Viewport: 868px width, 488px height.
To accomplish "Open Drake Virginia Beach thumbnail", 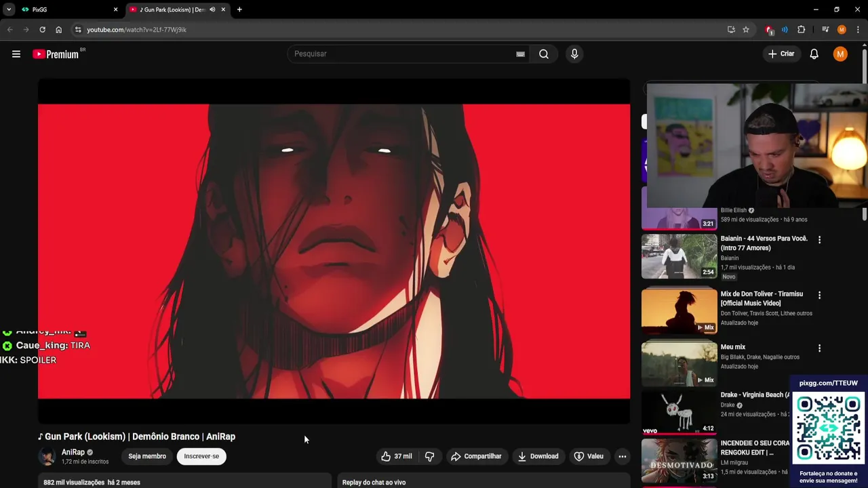I will (679, 412).
